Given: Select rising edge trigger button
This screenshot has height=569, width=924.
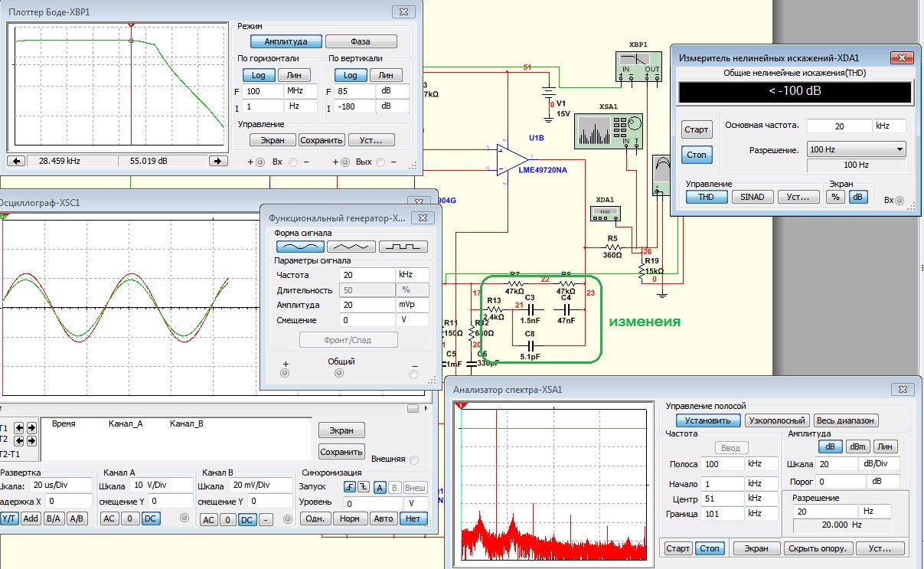Looking at the screenshot, I should point(350,487).
